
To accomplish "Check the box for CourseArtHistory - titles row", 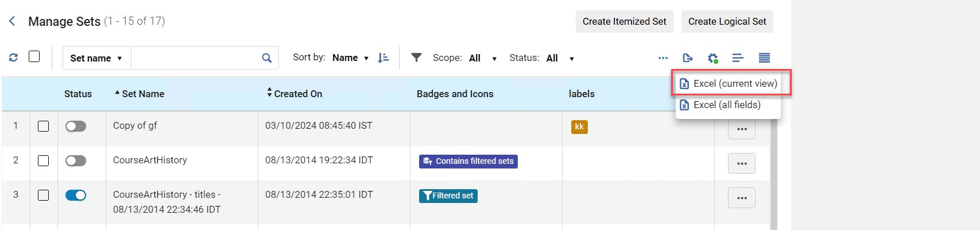I will click(x=44, y=195).
